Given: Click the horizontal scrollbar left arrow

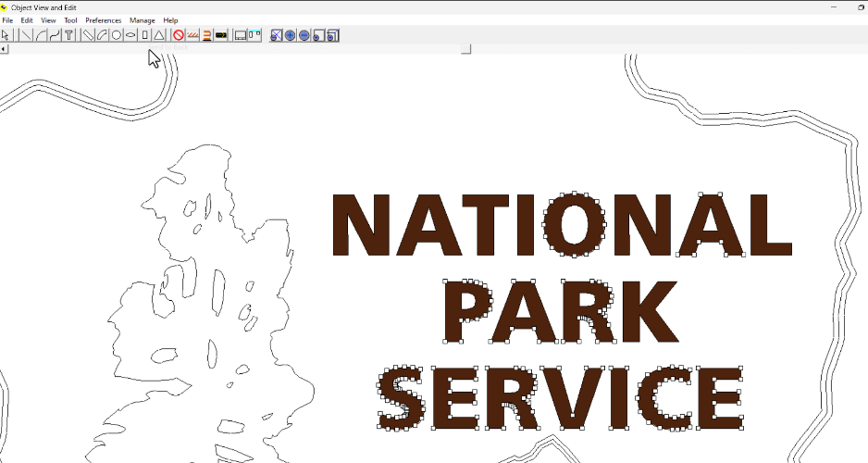Looking at the screenshot, I should [x=4, y=49].
